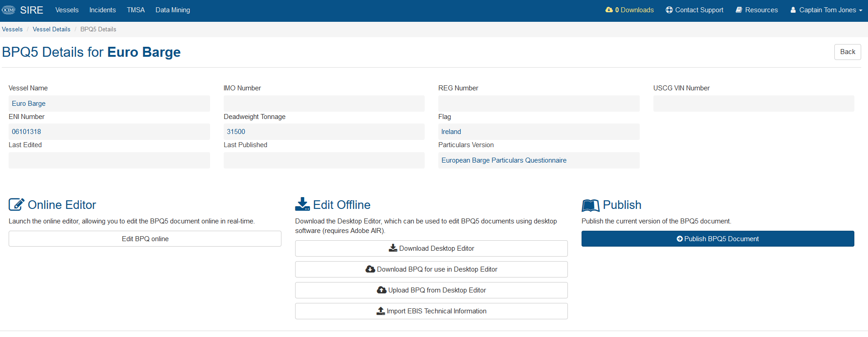The width and height of the screenshot is (868, 337).
Task: Click the user profile icon
Action: click(x=793, y=10)
